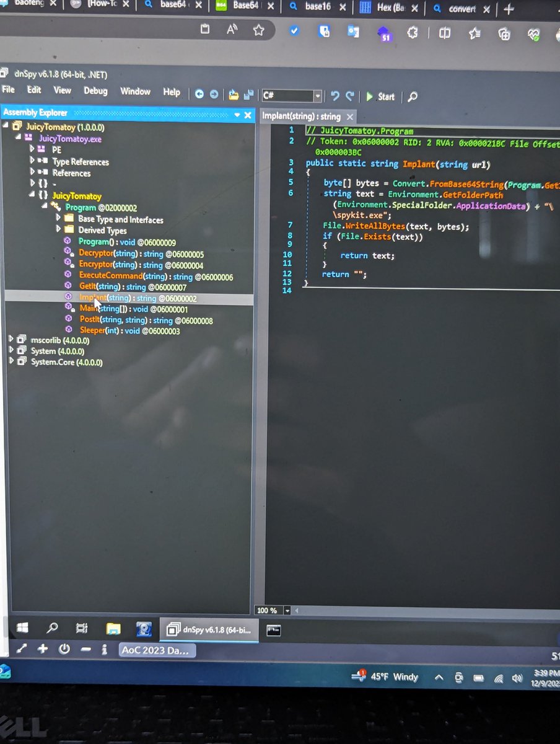Click the Windows Start button in VM taskbar

coord(22,629)
